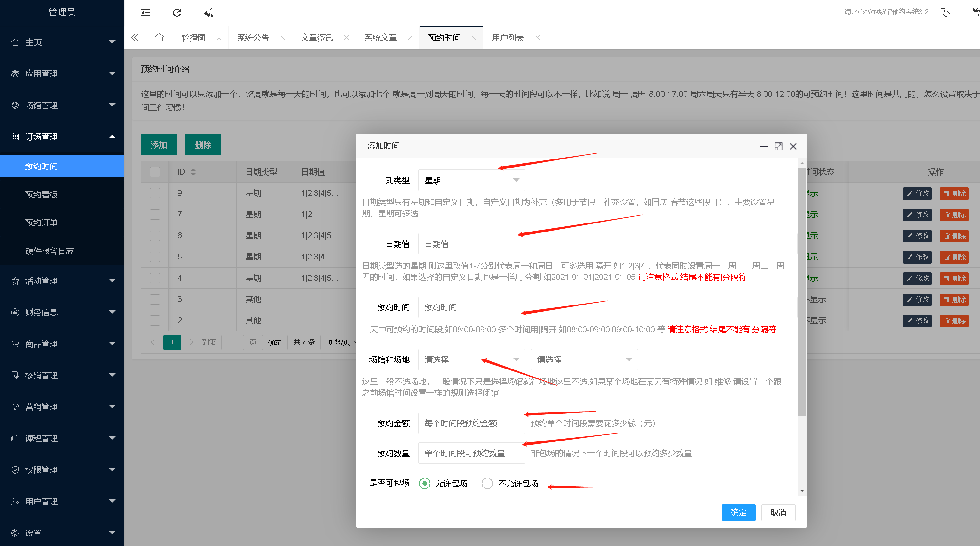This screenshot has height=546, width=980.
Task: Check the checkbox for row ID 3
Action: [155, 300]
